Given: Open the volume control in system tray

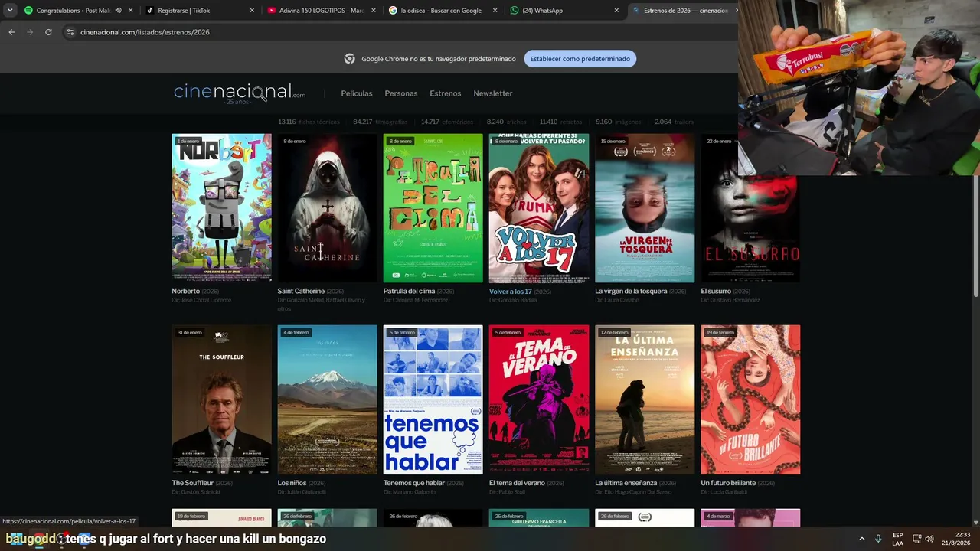Looking at the screenshot, I should (x=929, y=539).
